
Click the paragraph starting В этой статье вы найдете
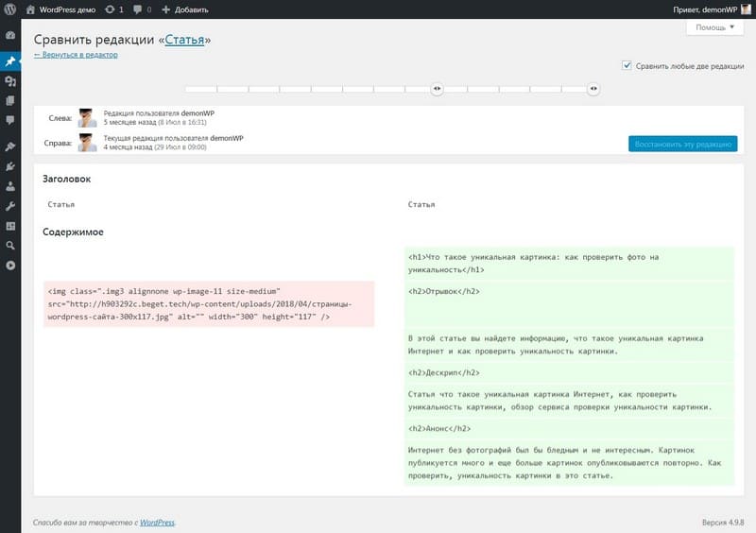coord(570,344)
